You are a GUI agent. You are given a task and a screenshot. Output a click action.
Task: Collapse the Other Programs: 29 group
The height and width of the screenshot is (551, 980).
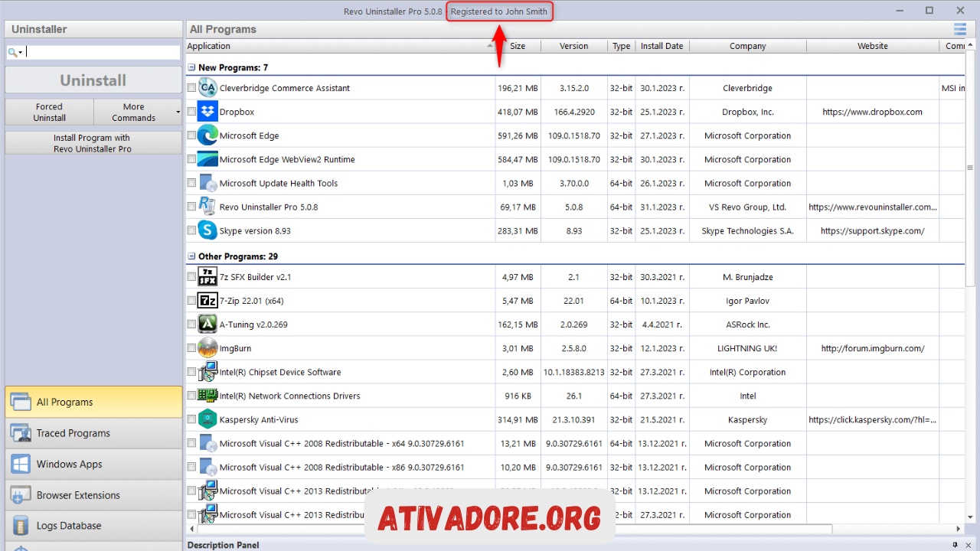pos(191,256)
